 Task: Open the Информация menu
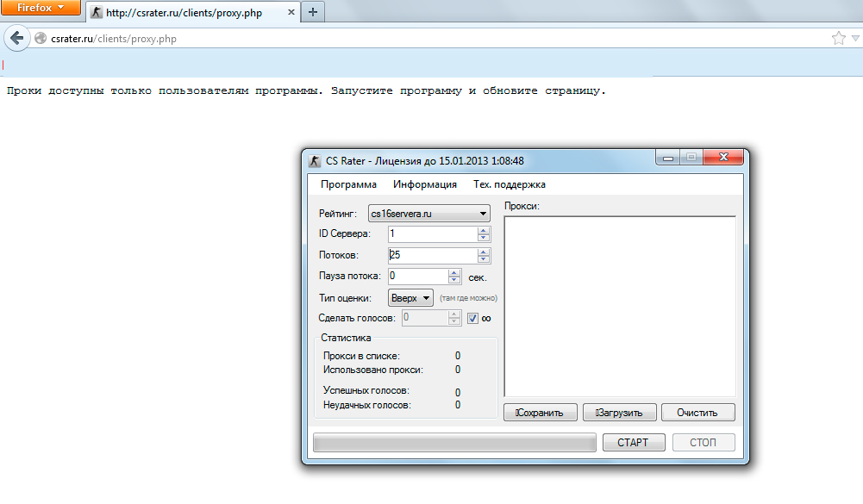(x=425, y=184)
